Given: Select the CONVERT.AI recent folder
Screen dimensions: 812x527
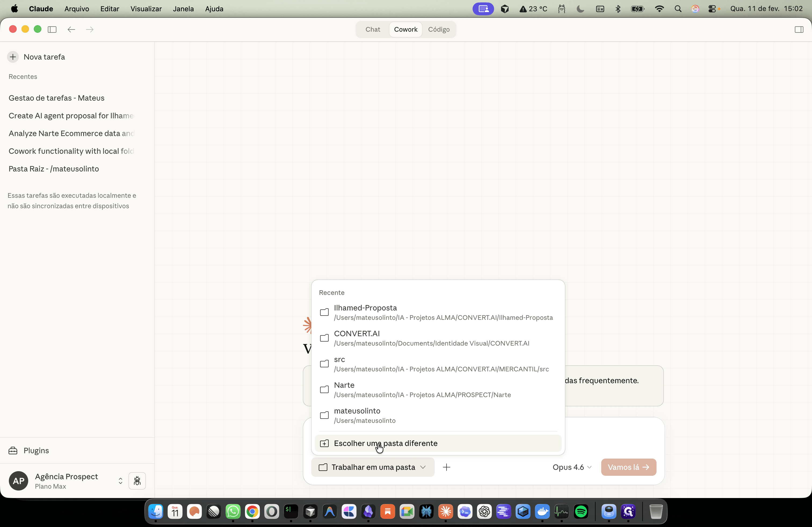Looking at the screenshot, I should (438, 338).
